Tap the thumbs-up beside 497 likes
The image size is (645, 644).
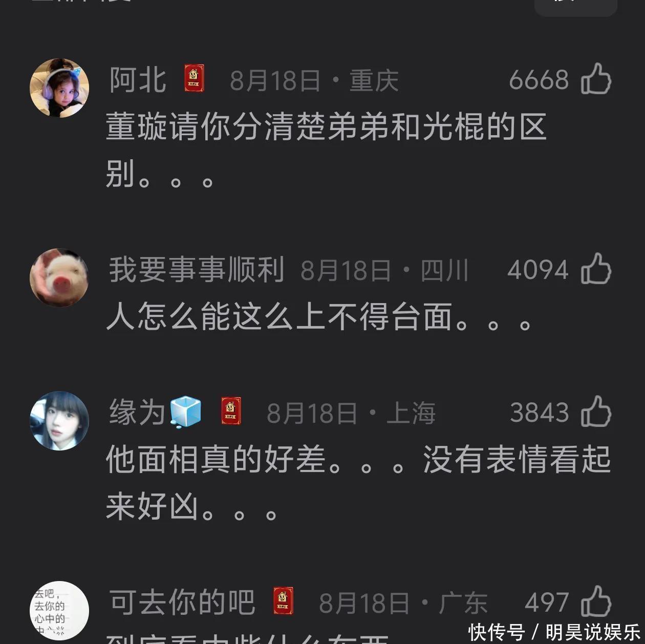tap(596, 602)
